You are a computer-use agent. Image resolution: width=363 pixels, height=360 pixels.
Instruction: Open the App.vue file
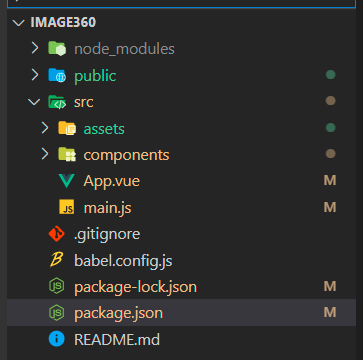coord(112,181)
